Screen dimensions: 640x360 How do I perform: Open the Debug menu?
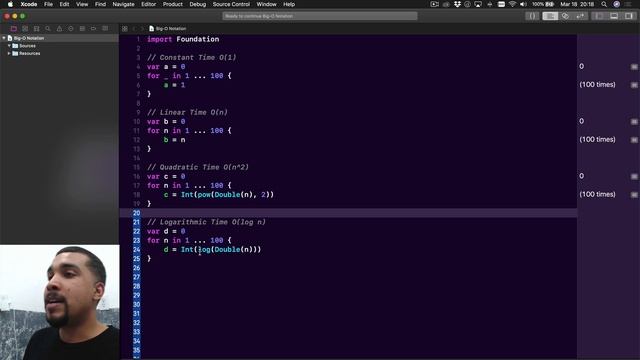(198, 4)
